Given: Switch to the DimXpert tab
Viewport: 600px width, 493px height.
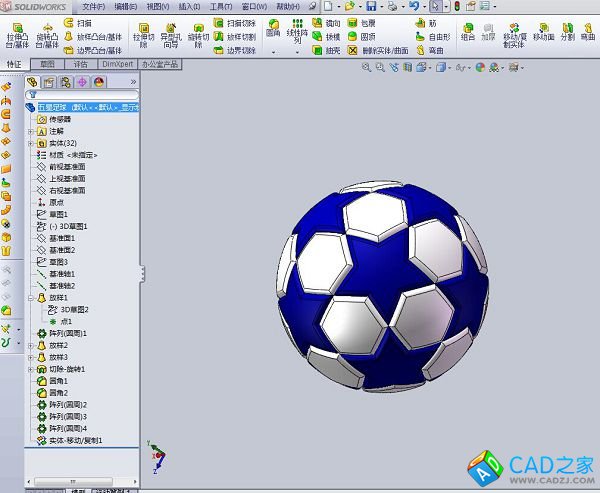Looking at the screenshot, I should coord(114,63).
